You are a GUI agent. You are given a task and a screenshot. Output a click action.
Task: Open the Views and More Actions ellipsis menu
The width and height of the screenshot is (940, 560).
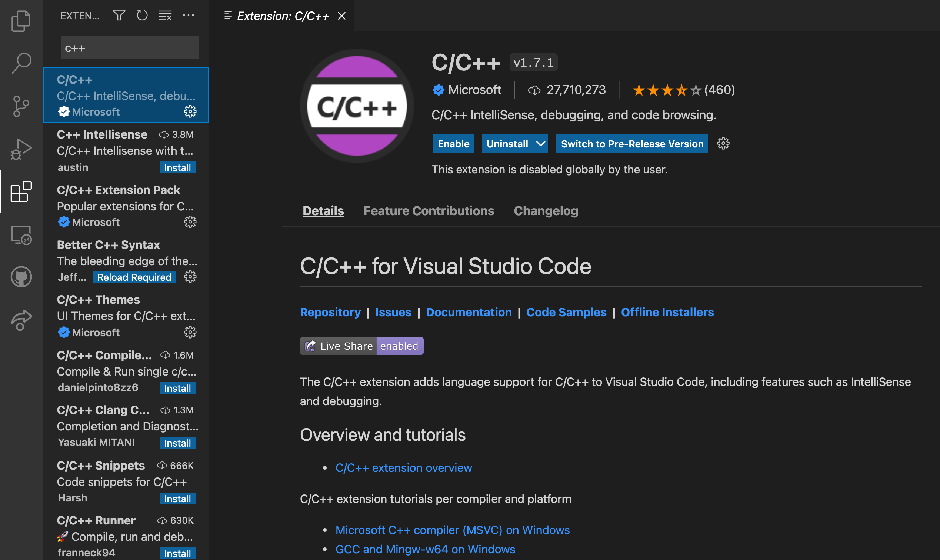188,16
